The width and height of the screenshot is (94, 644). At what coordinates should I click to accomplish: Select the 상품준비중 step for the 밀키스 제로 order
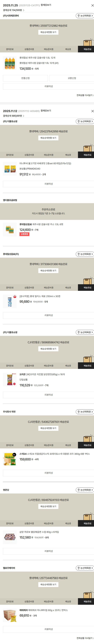pos(29,287)
